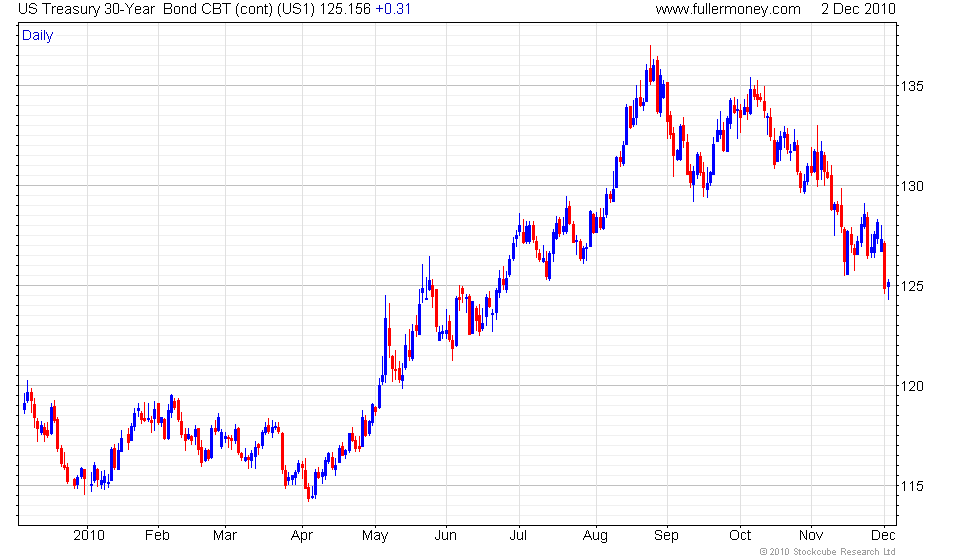The width and height of the screenshot is (980, 560).
Task: Click the Stockcube Research Ltd copyright text
Action: point(828,552)
